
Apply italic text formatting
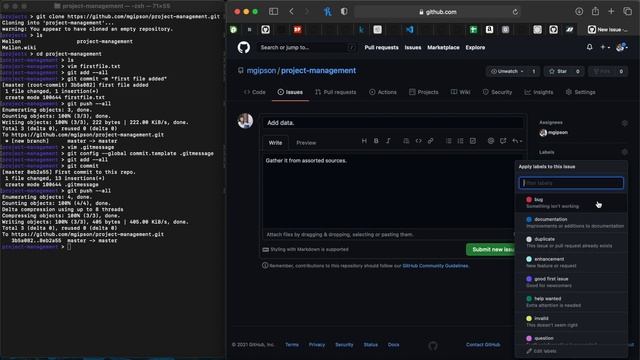click(388, 141)
